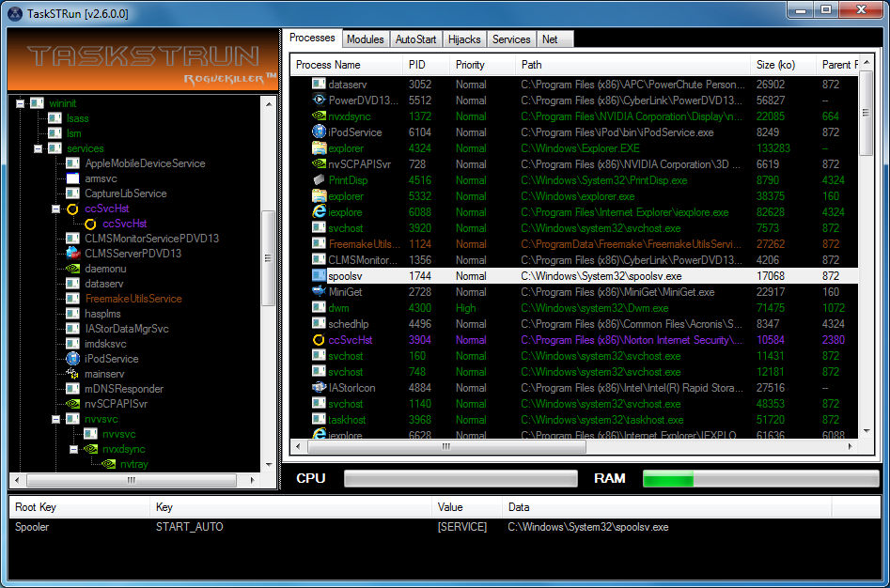The height and width of the screenshot is (588, 890).
Task: Collapse the parent nvvsvc tree node
Action: (55, 419)
